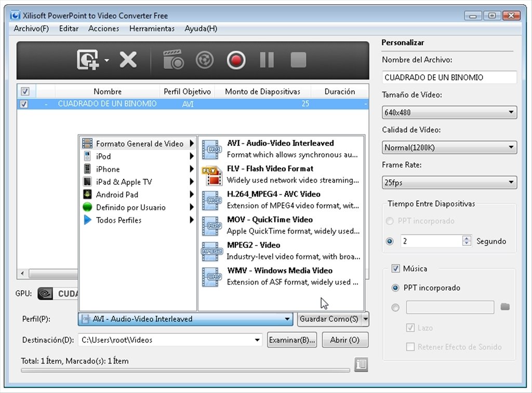
Task: Click the Guardar Como(S) button
Action: 329,319
